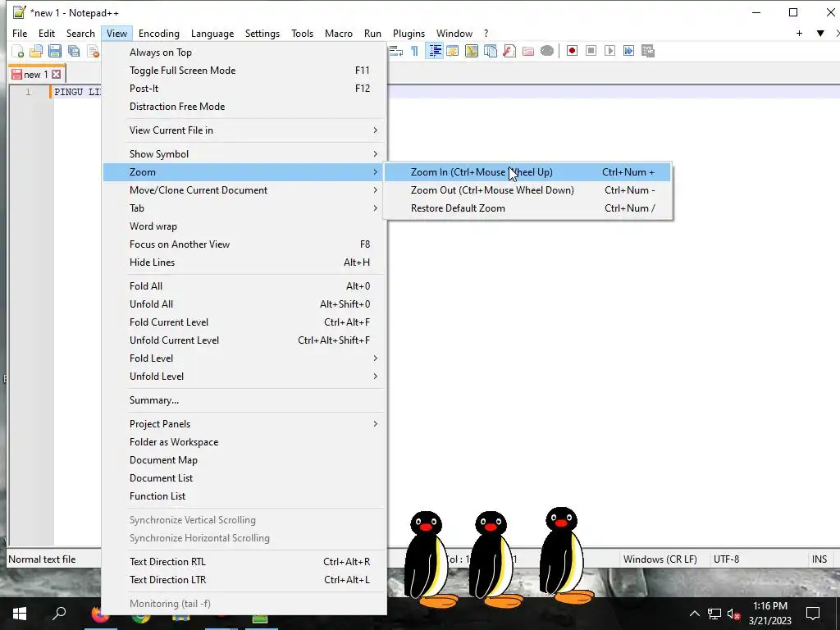Expand the Zoom submenu row
840x630 pixels.
(x=244, y=172)
